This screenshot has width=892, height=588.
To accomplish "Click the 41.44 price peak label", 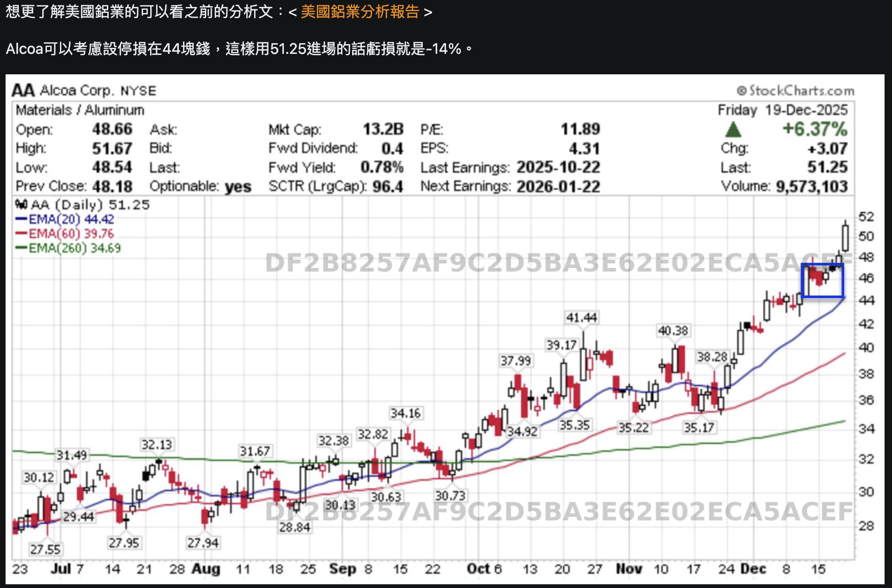I will tap(581, 318).
